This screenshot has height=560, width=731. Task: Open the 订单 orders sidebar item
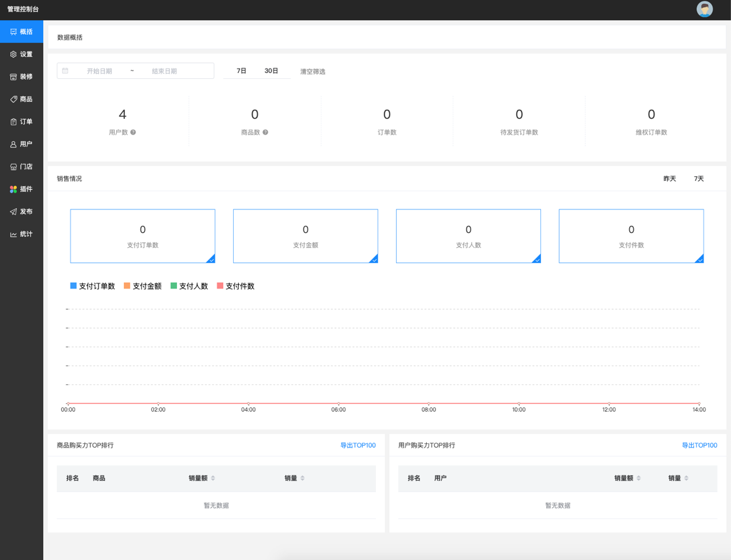22,121
